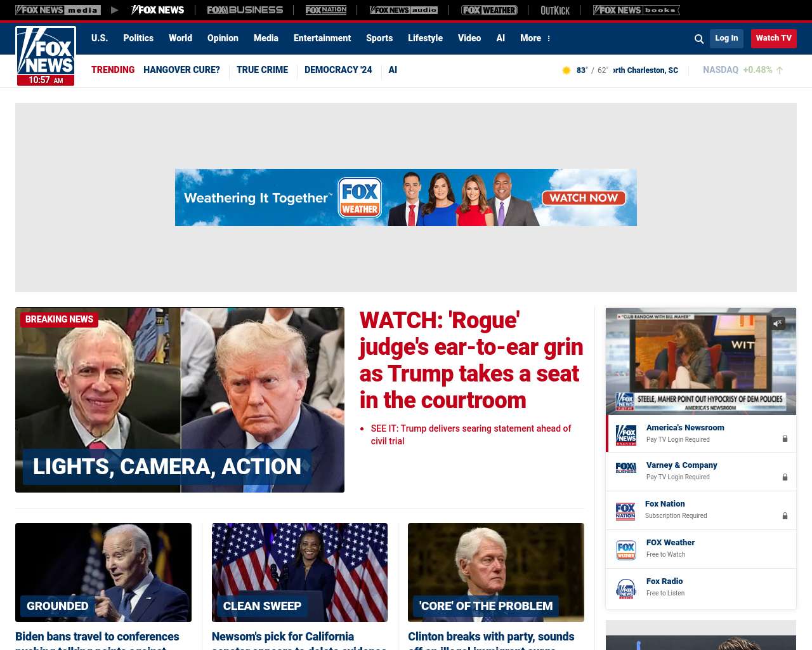The width and height of the screenshot is (812, 650).
Task: Click the sunny weather icon
Action: (x=566, y=70)
